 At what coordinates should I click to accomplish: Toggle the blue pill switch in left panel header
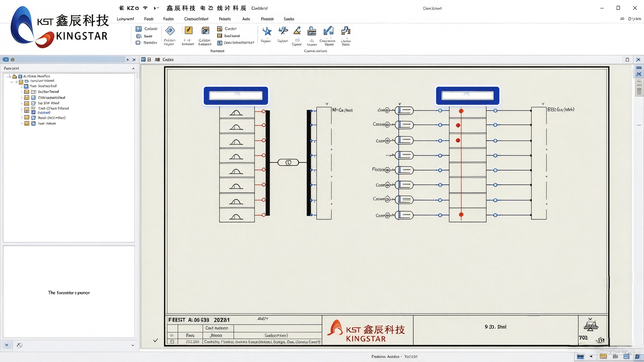click(6, 59)
